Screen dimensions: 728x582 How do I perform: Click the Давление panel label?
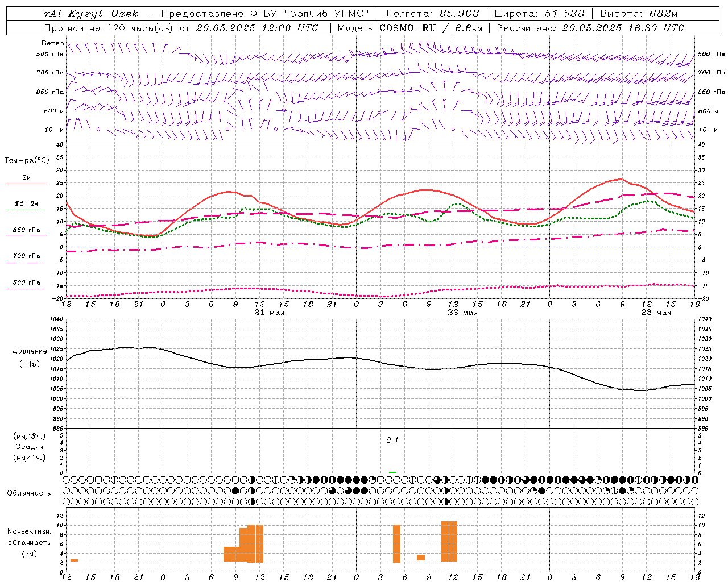30,351
